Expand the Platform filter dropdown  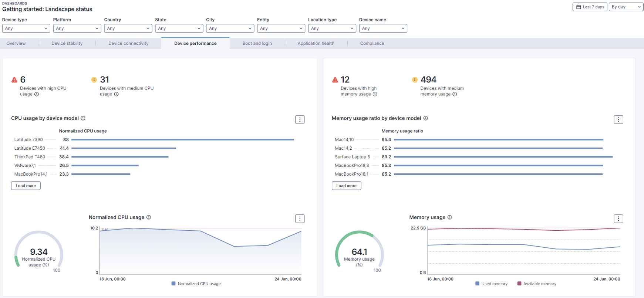(x=77, y=28)
